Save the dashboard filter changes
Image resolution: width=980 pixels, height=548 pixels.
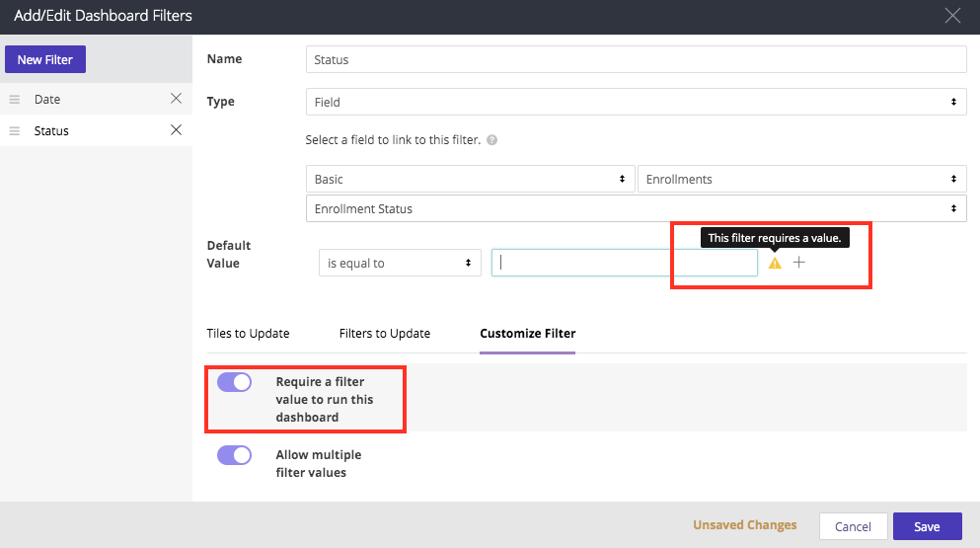pyautogui.click(x=927, y=526)
